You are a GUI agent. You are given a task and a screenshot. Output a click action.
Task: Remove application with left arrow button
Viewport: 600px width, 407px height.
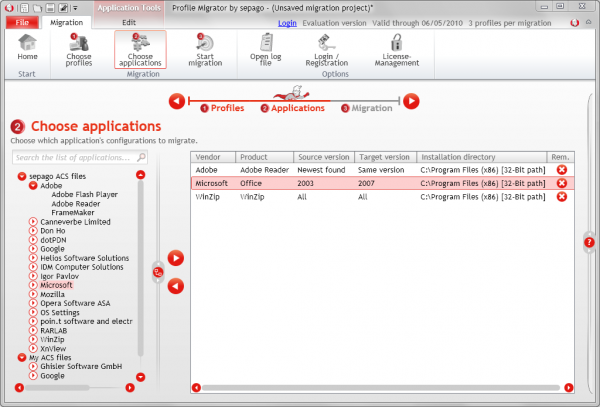click(176, 286)
